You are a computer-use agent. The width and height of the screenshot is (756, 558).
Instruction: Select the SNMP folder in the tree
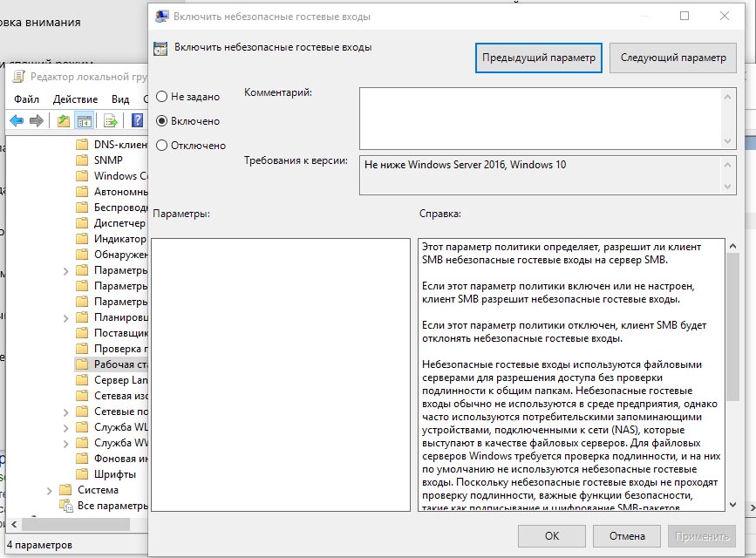[108, 160]
